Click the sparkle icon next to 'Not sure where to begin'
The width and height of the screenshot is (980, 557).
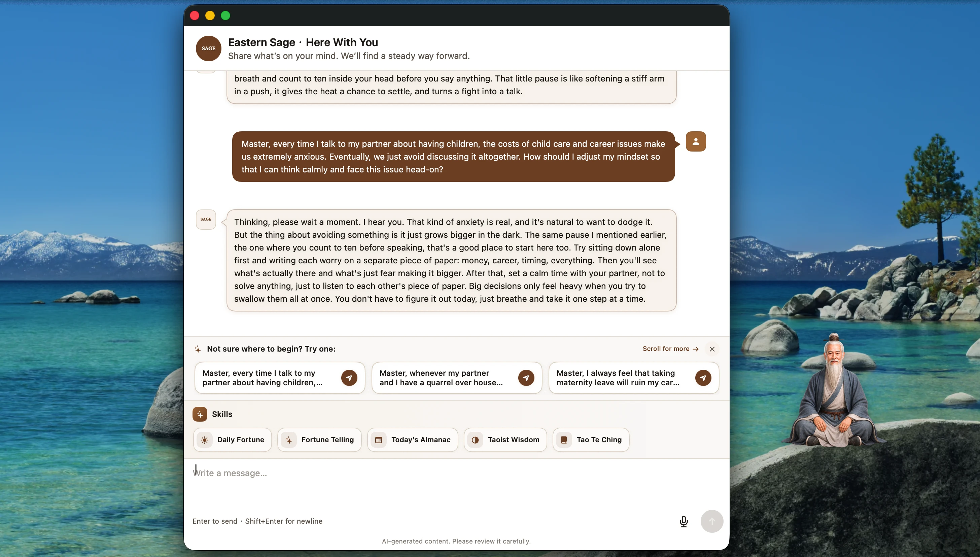[197, 349]
